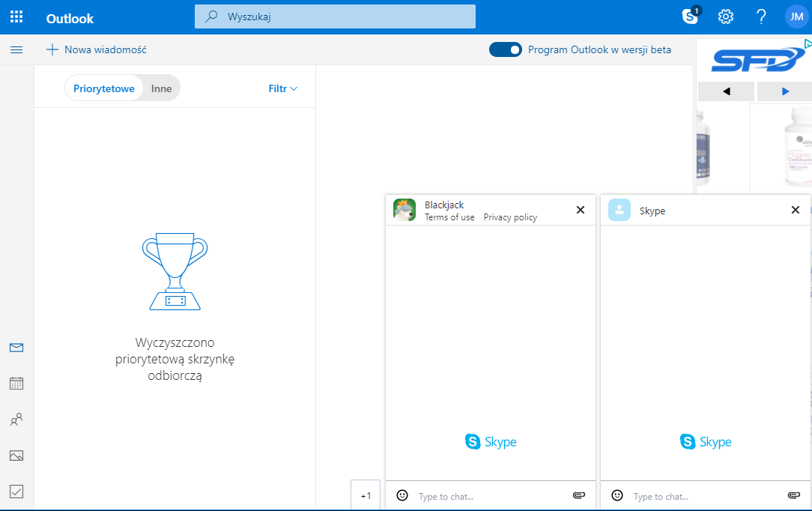Switch to Priorytetowe tab
This screenshot has width=812, height=511.
[104, 88]
